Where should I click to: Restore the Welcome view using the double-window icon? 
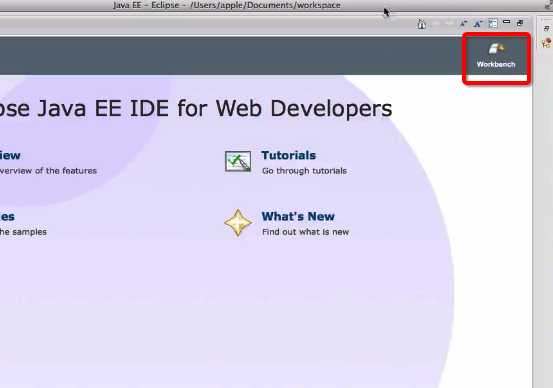(x=520, y=23)
